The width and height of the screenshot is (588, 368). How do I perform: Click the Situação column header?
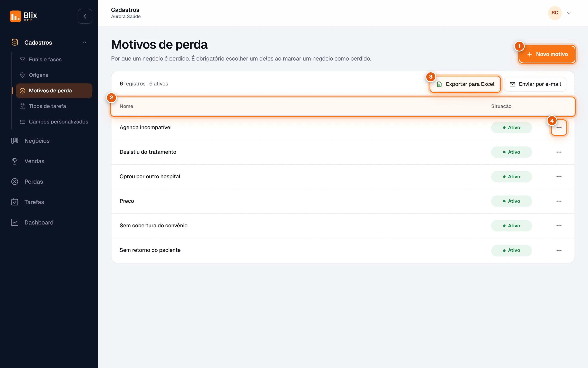tap(501, 106)
